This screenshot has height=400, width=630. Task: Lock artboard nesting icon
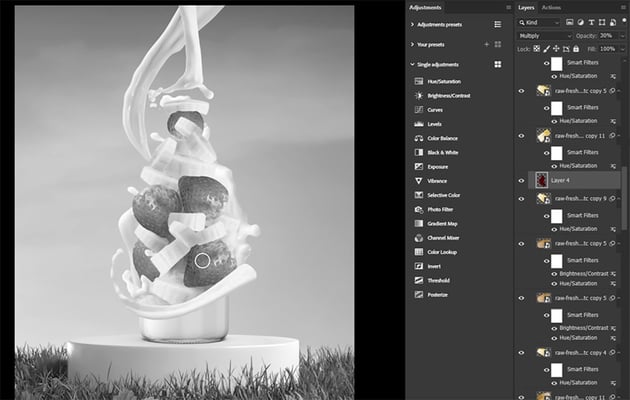coord(566,49)
